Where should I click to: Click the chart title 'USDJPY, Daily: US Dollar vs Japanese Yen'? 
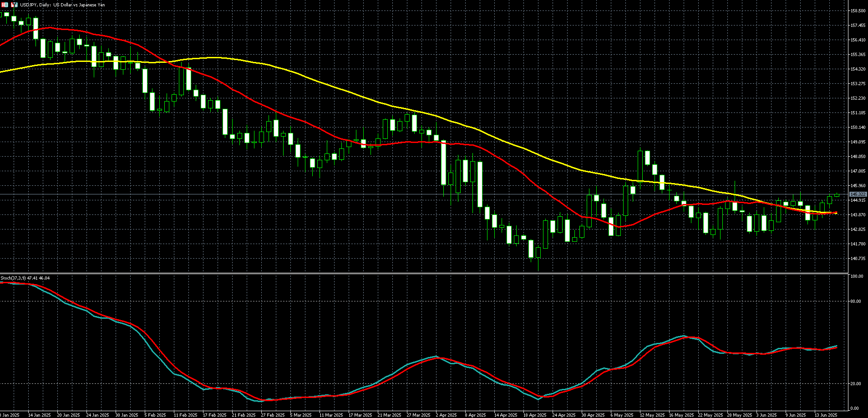point(62,5)
